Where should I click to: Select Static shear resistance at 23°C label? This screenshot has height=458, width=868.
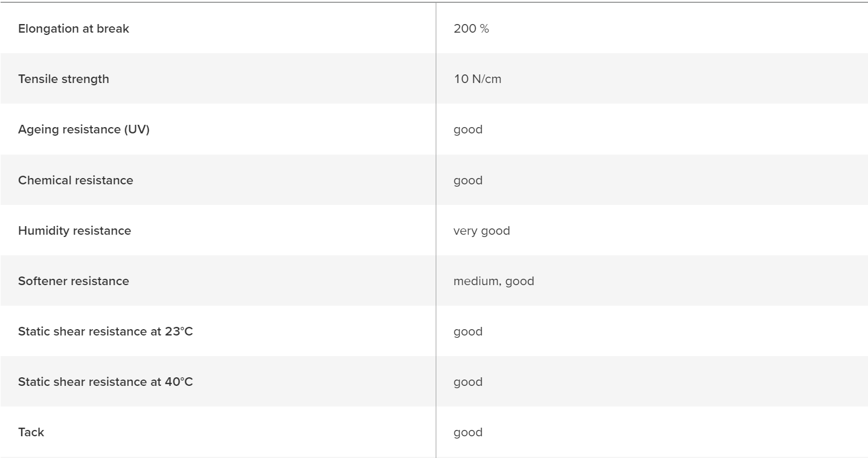pyautogui.click(x=105, y=331)
